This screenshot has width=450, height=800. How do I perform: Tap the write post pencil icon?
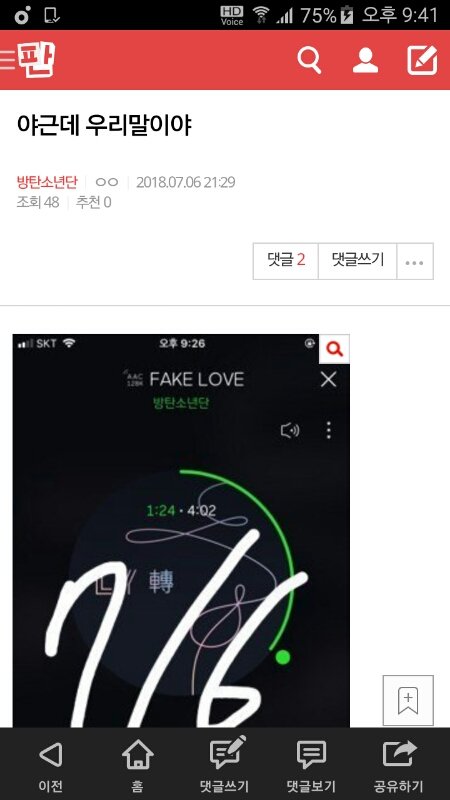[422, 60]
